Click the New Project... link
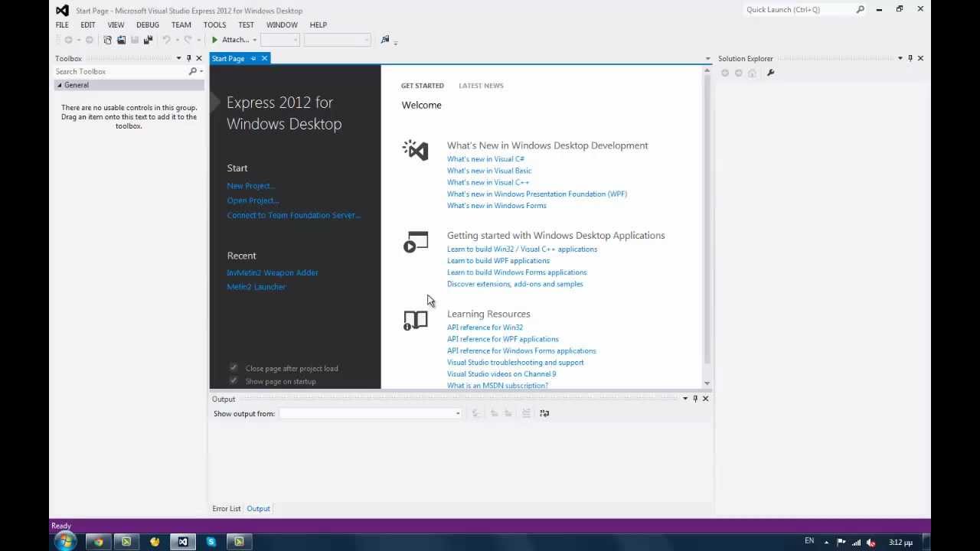 250,186
